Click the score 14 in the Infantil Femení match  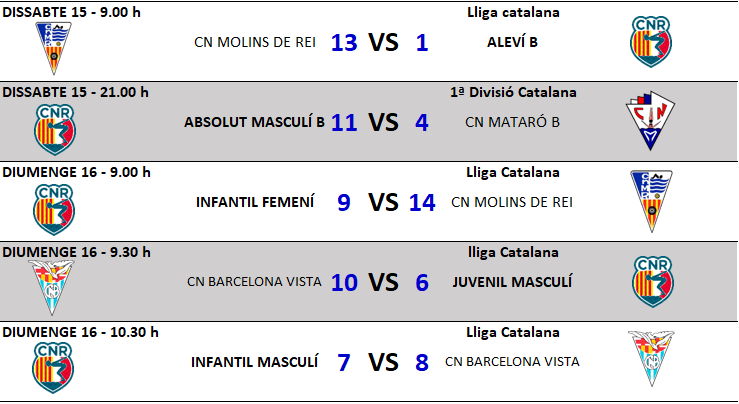(422, 203)
